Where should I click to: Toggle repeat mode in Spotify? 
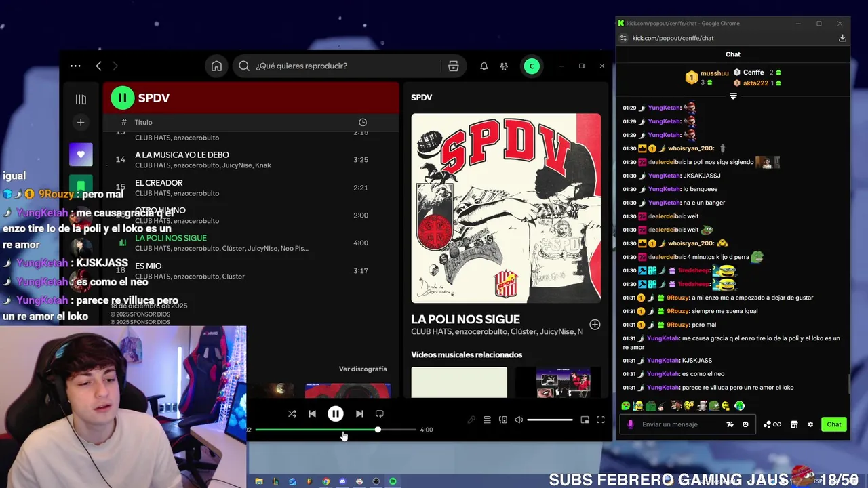[380, 413]
